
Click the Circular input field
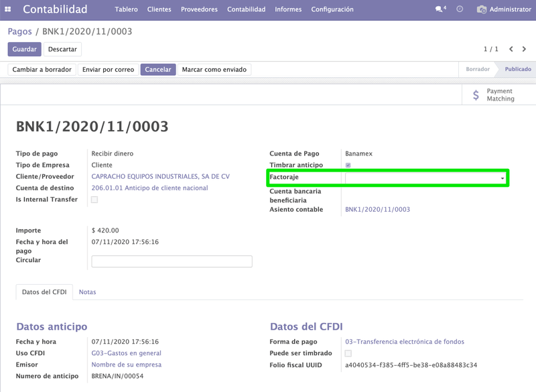(172, 261)
